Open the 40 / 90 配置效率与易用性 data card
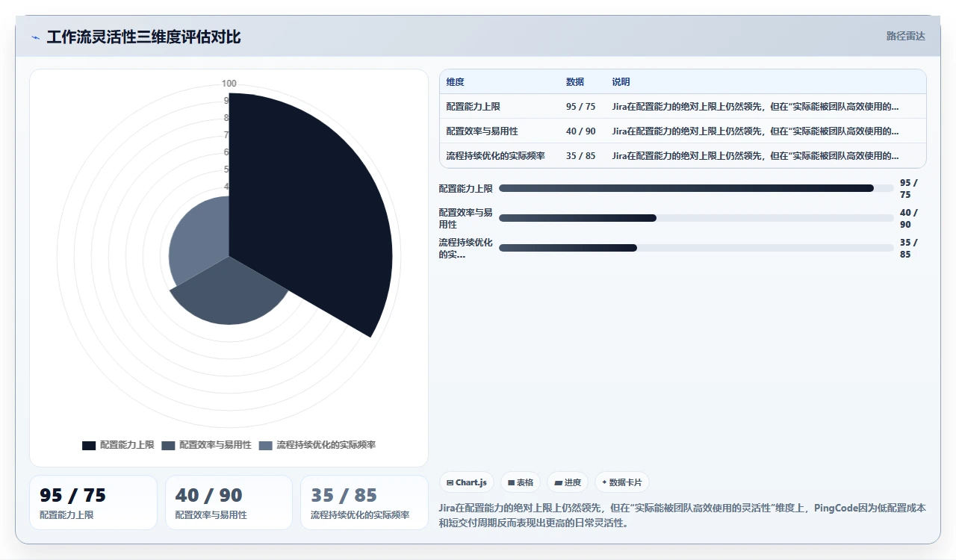The image size is (956, 560). pos(229,503)
